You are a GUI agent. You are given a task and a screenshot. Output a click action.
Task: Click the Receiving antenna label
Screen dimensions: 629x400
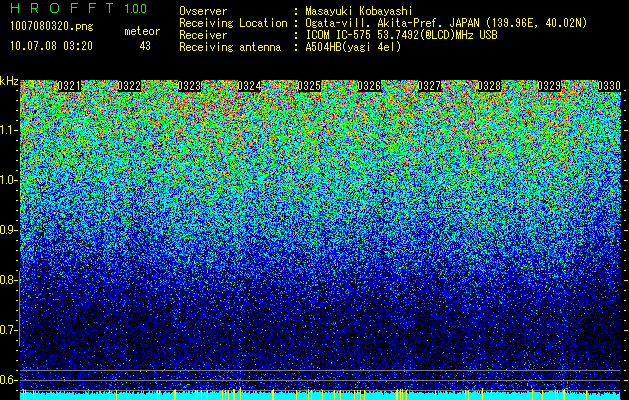(x=230, y=47)
